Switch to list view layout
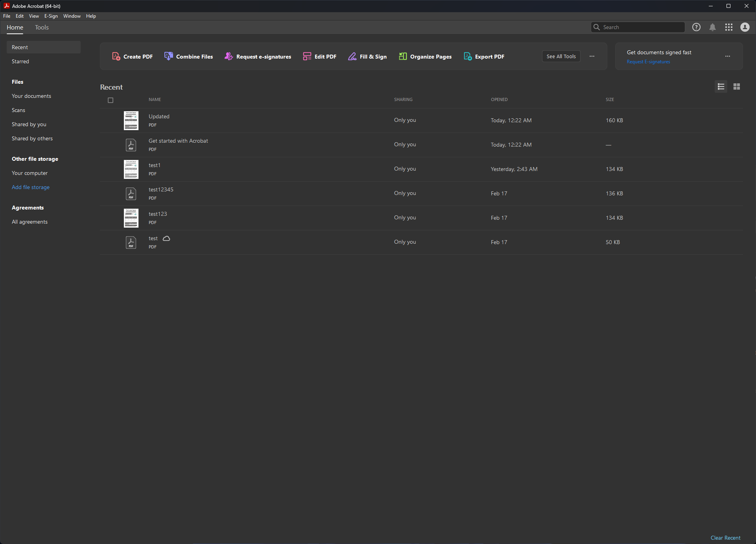This screenshot has height=544, width=756. click(721, 86)
